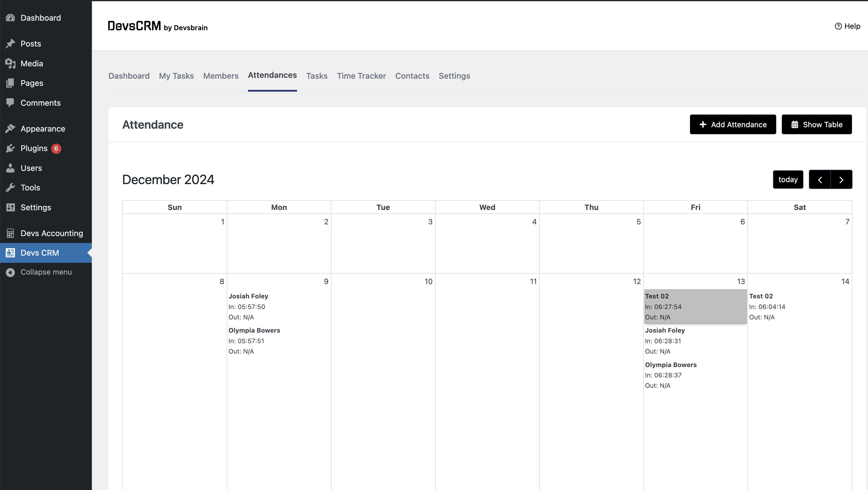Click the Pages icon in sidebar
The height and width of the screenshot is (490, 868).
[x=10, y=83]
